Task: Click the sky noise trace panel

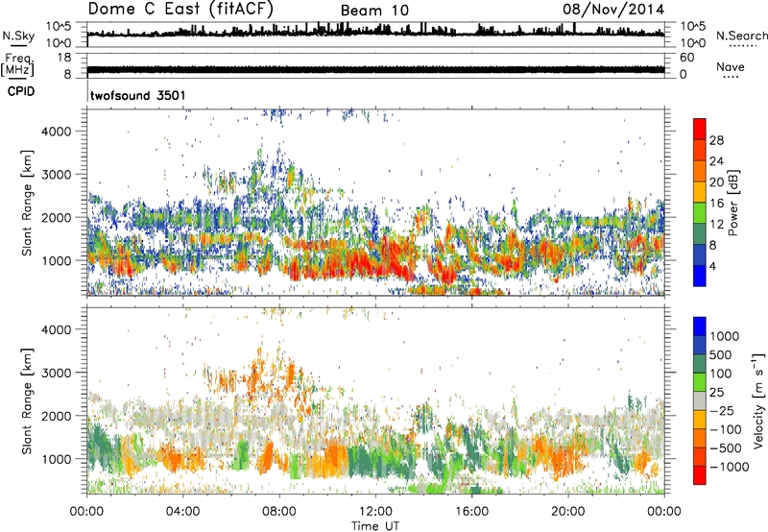Action: point(375,35)
